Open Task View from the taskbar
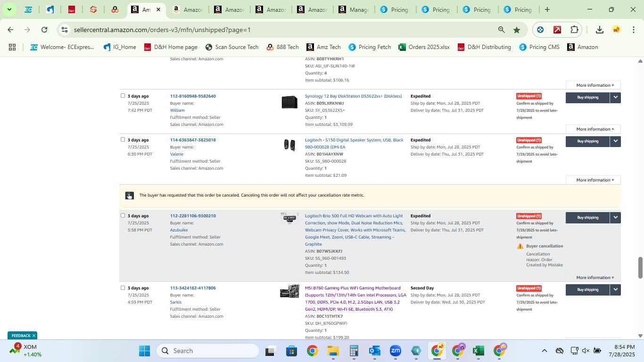The image size is (644, 362). [x=270, y=351]
